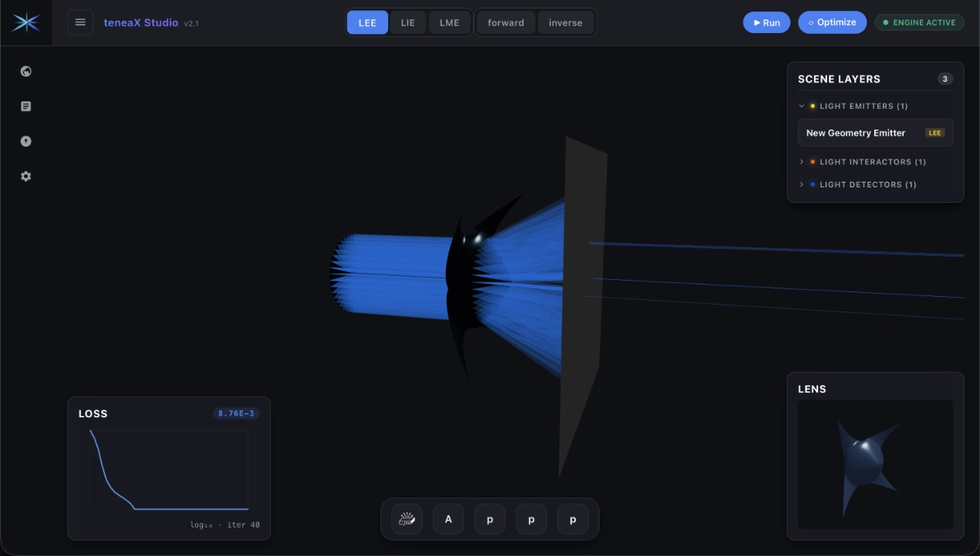Click the teneaX star logo
Viewport: 980px width, 556px height.
[25, 22]
